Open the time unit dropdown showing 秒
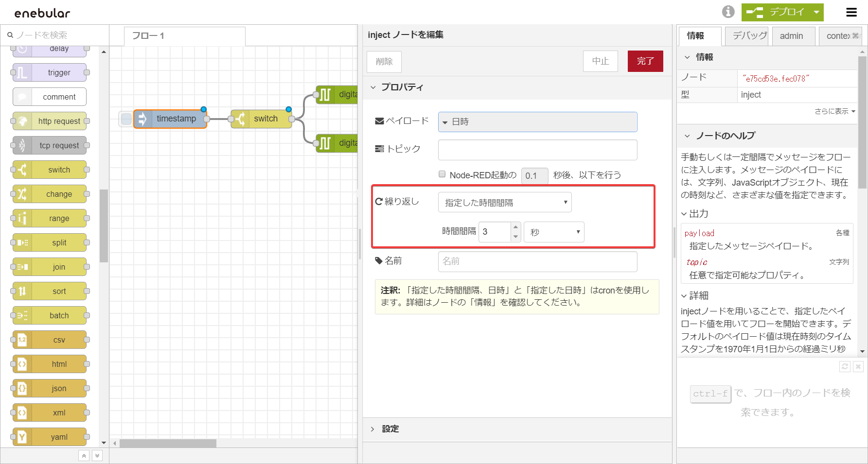 point(553,232)
